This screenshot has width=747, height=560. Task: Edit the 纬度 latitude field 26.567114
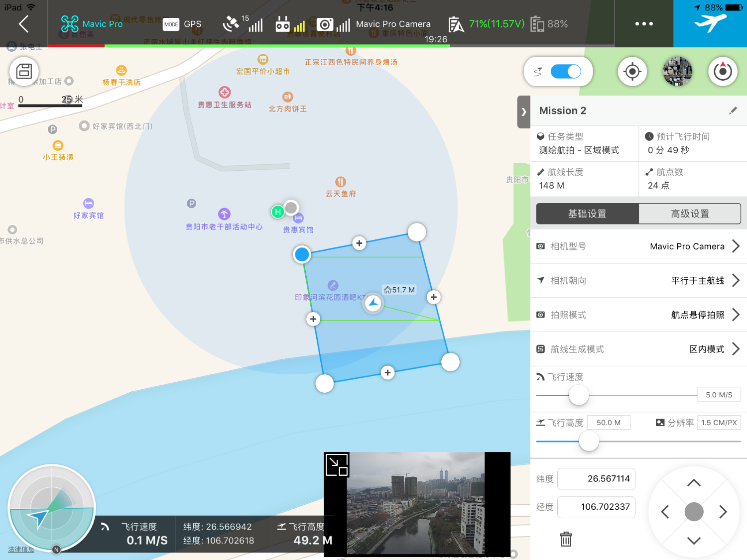point(596,479)
